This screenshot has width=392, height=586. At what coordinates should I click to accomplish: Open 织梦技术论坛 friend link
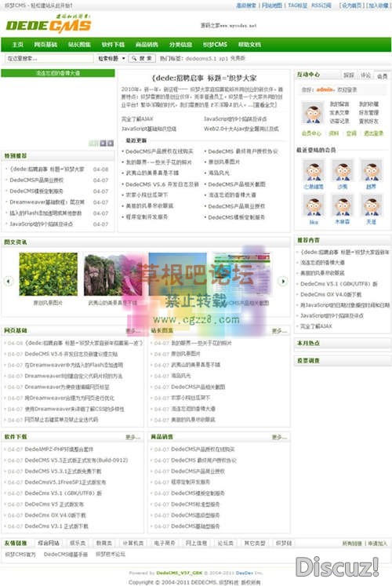pyautogui.click(x=111, y=555)
